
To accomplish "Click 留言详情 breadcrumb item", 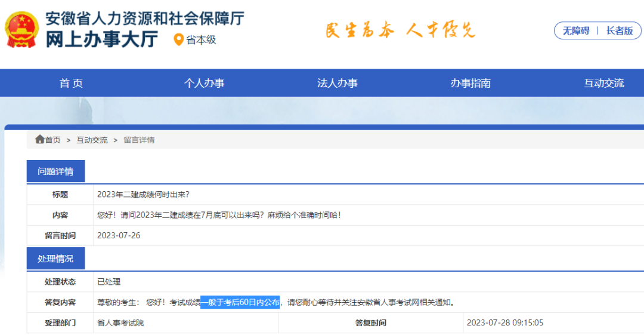I will click(x=139, y=140).
